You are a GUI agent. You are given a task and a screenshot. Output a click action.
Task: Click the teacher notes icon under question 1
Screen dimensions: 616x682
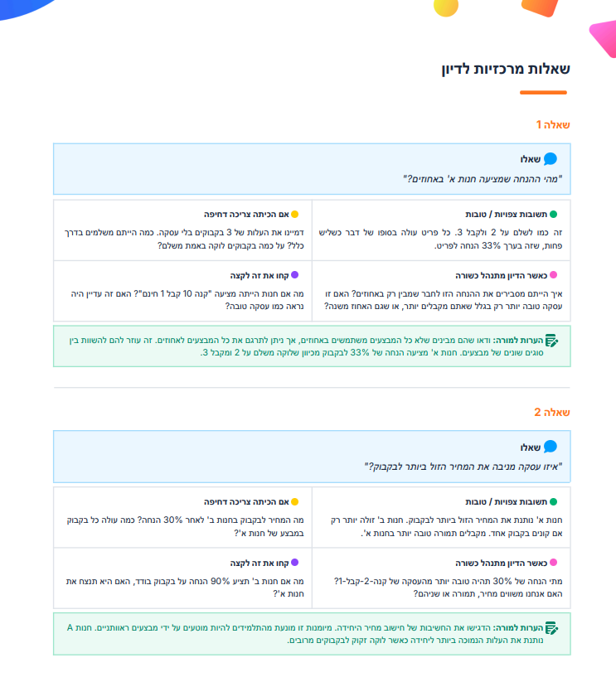[552, 341]
